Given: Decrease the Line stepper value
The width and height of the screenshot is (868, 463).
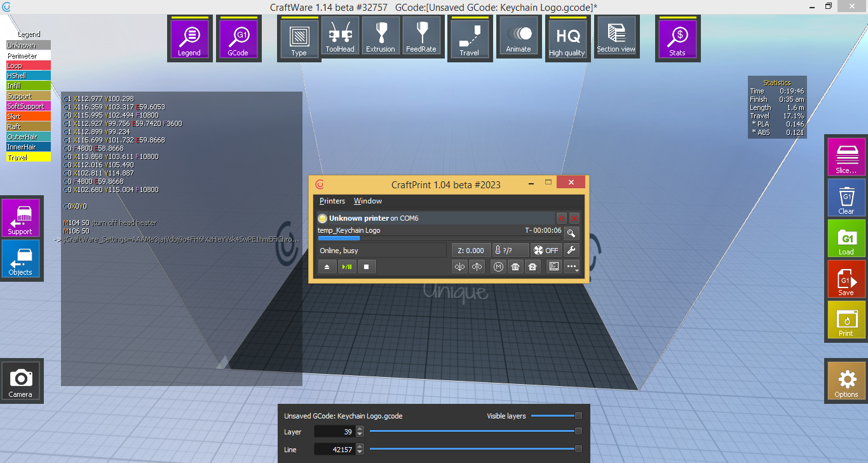Looking at the screenshot, I should [360, 452].
